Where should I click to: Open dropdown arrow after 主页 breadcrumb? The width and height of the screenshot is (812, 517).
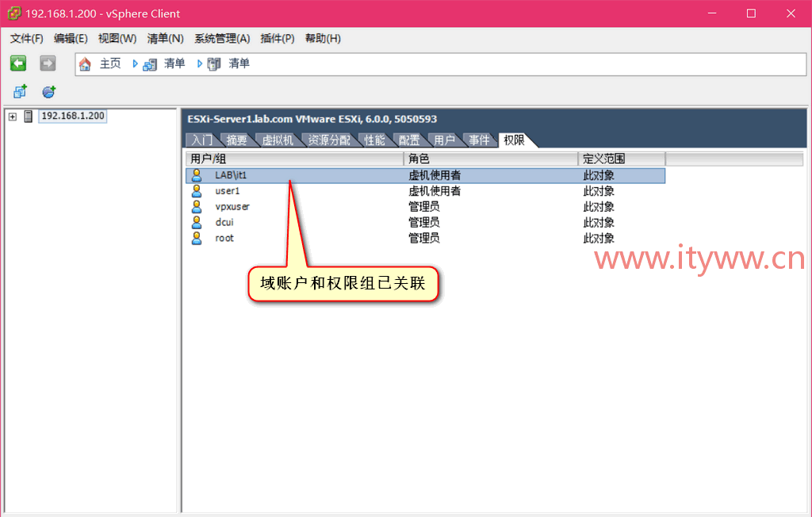pyautogui.click(x=135, y=63)
